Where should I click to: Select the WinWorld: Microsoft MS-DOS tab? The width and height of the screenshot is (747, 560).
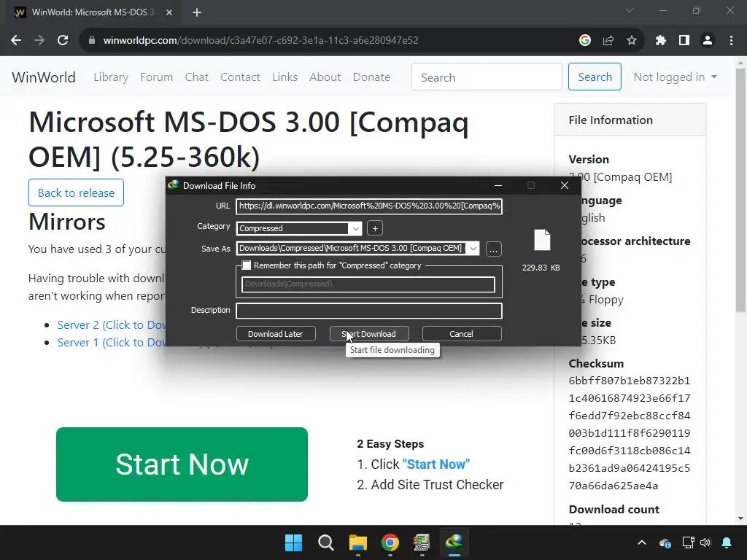(x=93, y=12)
